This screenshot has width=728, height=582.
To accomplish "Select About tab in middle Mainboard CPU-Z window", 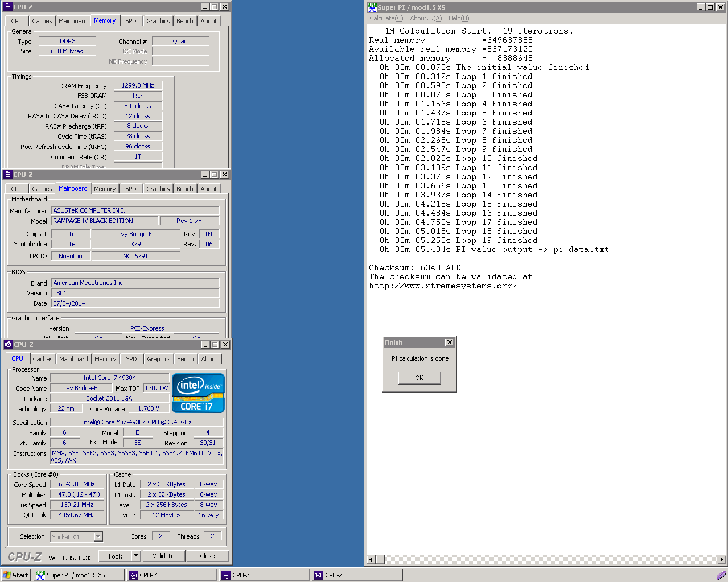I will point(209,189).
